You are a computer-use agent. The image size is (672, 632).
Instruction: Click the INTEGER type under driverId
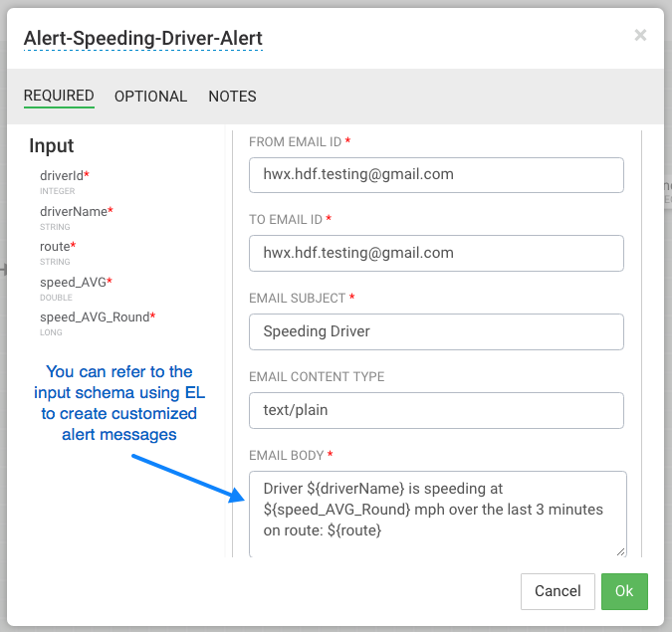[58, 191]
